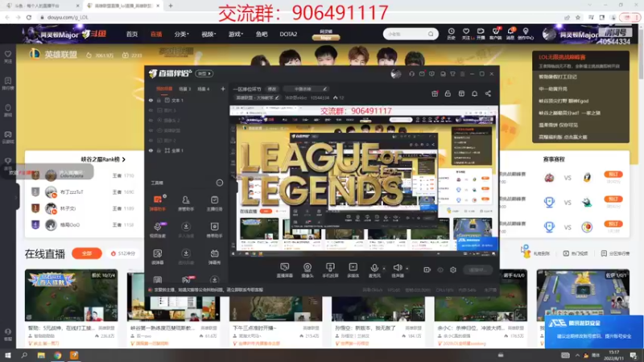644x362 pixels.
Task: Open the 房管助手 room manager tool
Action: pyautogui.click(x=186, y=203)
